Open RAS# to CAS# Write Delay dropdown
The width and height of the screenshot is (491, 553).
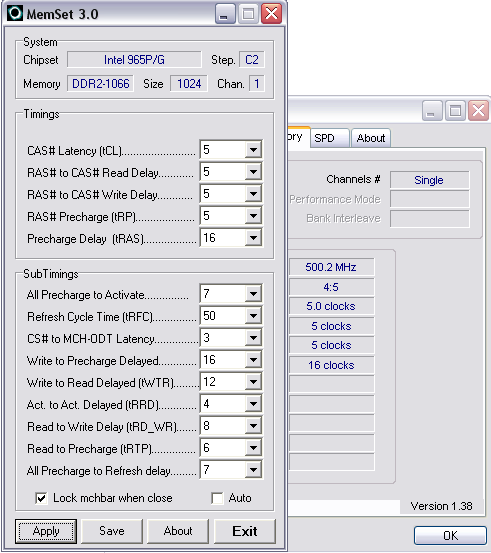tap(253, 194)
